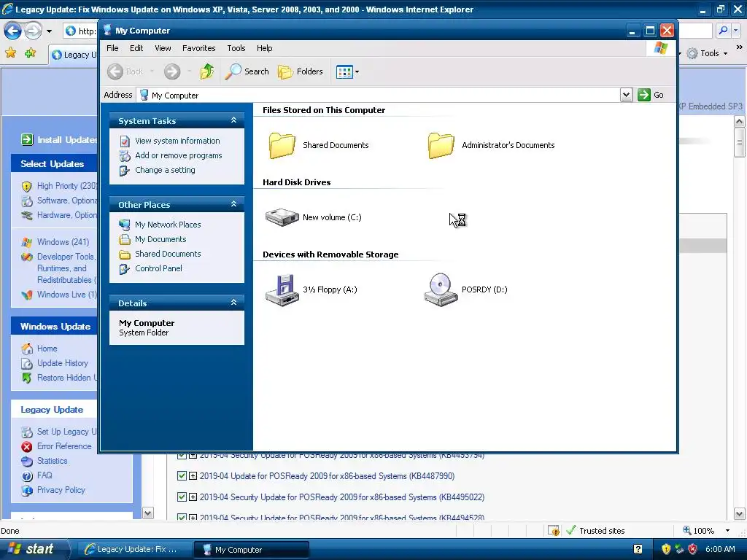
Task: Open Privacy Policy link
Action: 61,490
